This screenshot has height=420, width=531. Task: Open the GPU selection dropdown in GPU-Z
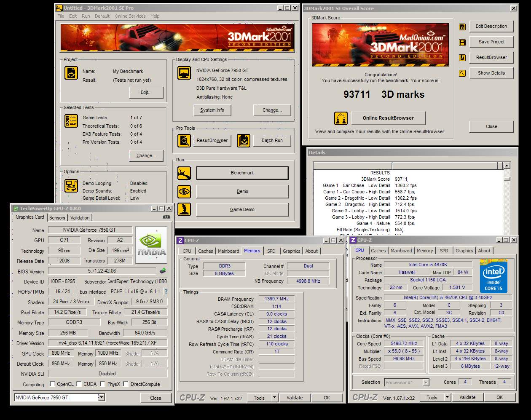(x=101, y=397)
